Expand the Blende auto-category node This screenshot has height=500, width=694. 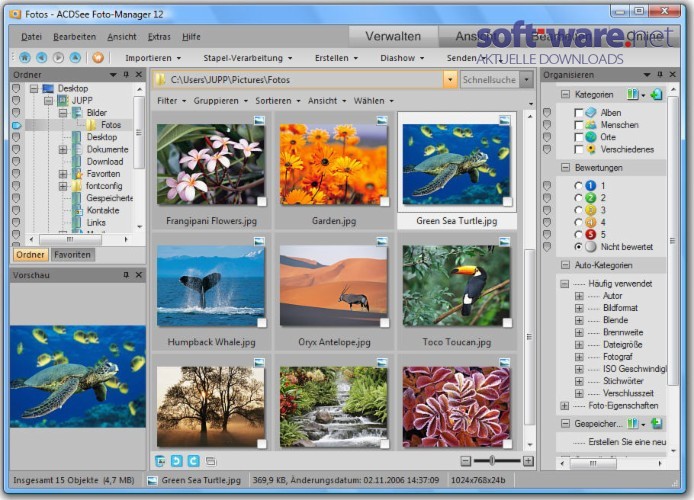coord(579,320)
